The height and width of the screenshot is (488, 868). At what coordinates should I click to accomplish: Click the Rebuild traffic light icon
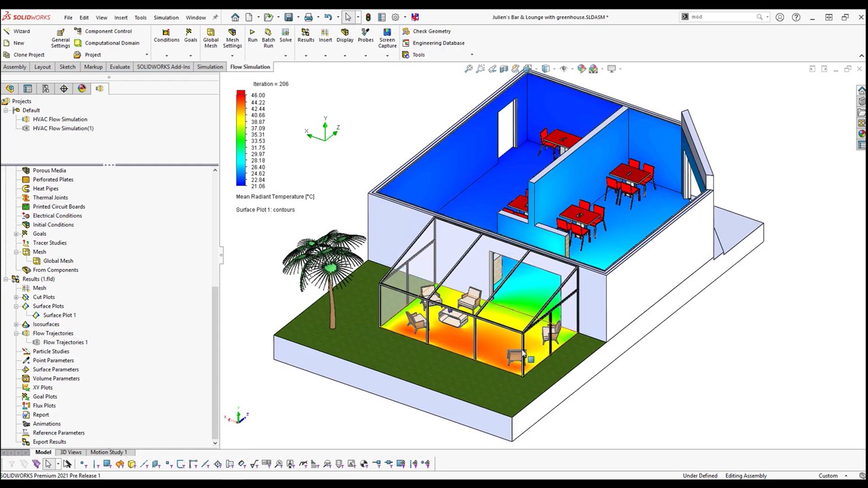pyautogui.click(x=368, y=17)
